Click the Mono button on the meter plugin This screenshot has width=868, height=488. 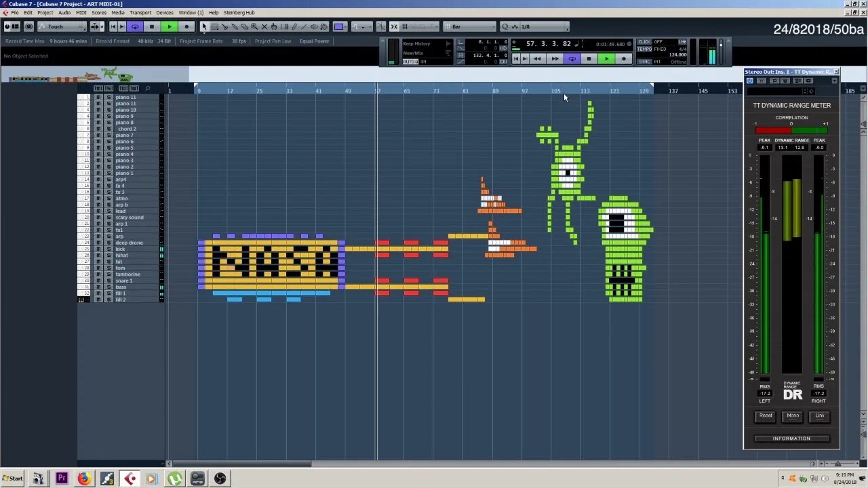pos(792,416)
